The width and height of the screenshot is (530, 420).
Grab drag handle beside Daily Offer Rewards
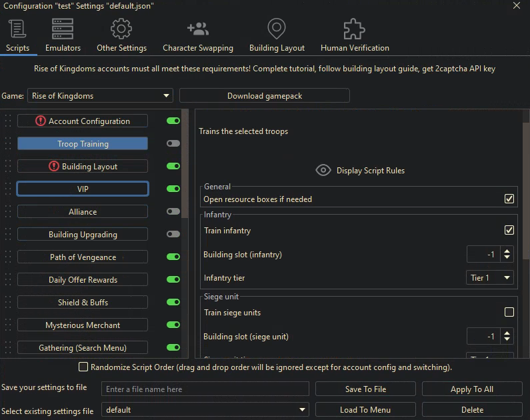(8, 279)
